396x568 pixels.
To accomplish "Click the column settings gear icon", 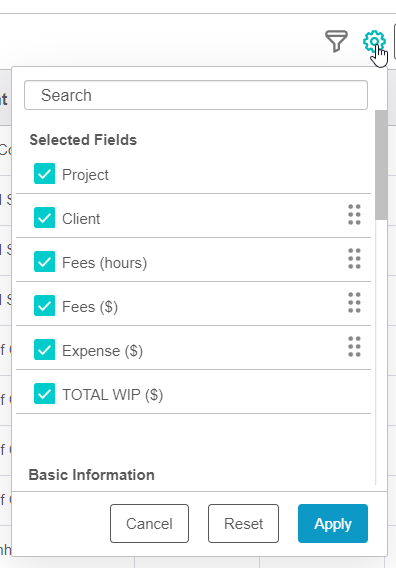I will (374, 42).
